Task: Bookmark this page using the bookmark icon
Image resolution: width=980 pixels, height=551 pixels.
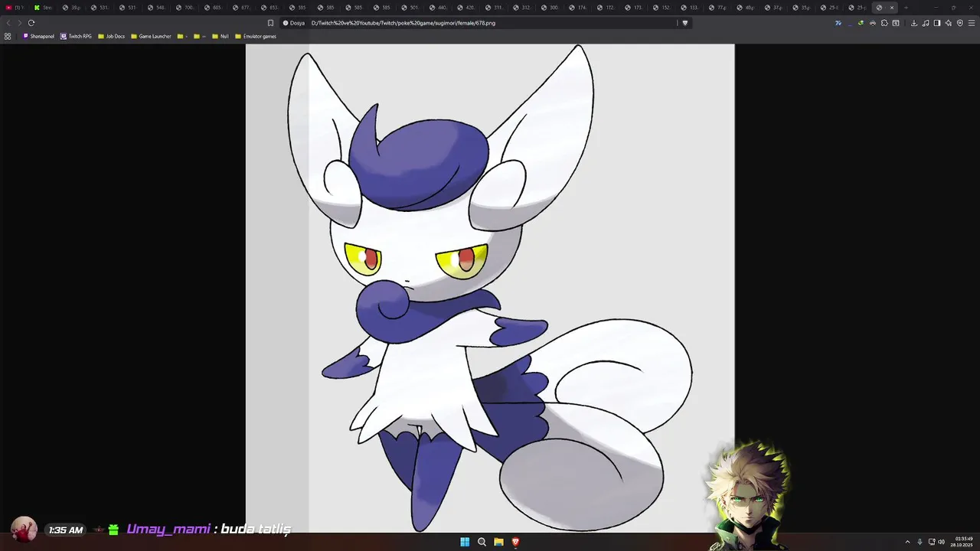Action: click(270, 23)
